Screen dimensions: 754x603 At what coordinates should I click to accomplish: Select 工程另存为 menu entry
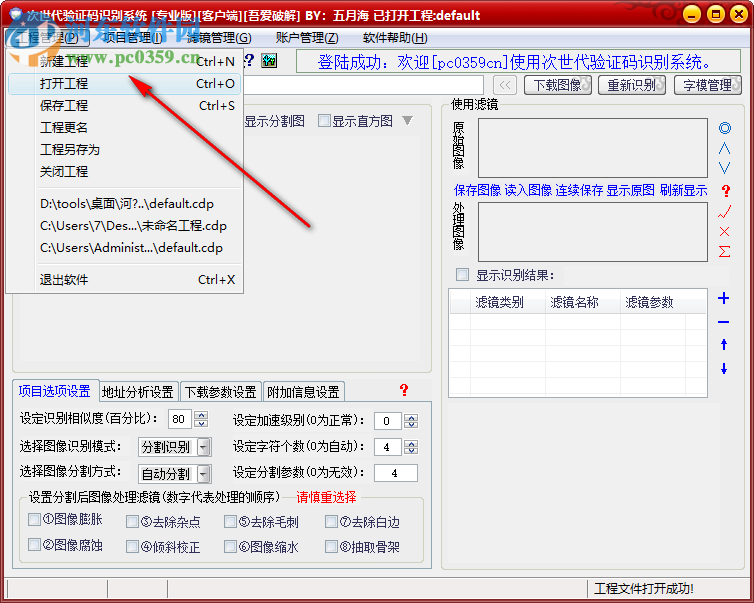click(125, 150)
